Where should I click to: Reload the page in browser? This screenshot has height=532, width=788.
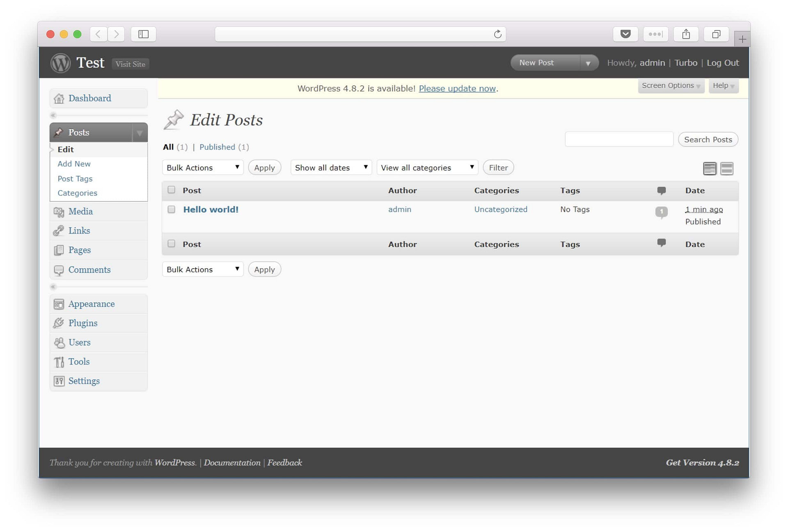coord(497,34)
